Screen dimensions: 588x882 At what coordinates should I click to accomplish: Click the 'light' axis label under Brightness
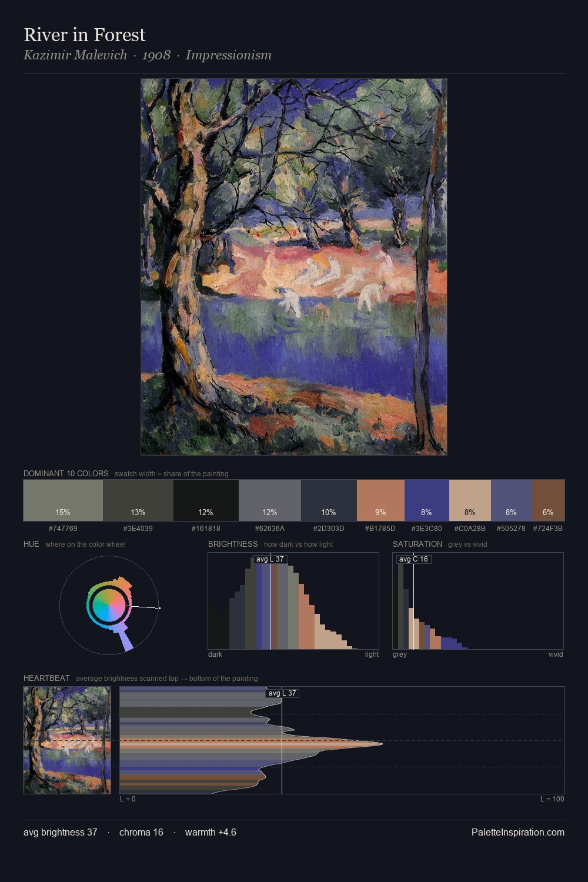(372, 654)
